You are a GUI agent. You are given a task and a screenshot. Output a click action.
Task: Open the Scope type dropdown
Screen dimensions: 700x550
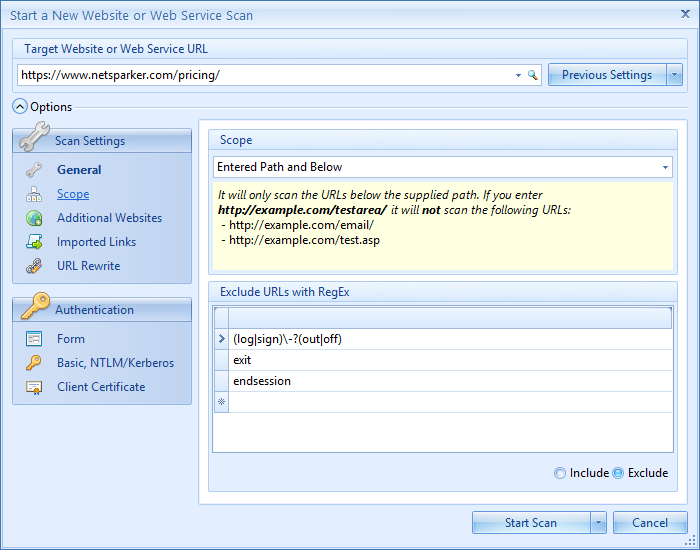[665, 167]
